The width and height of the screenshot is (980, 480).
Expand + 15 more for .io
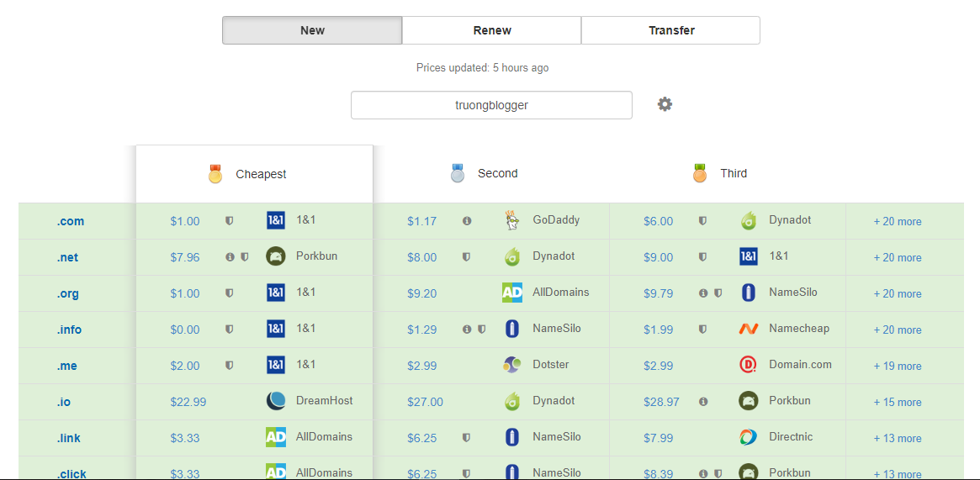898,403
